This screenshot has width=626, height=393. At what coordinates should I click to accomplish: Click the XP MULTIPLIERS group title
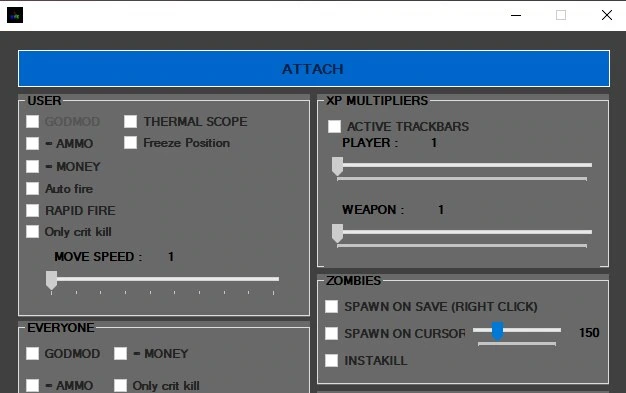pos(377,101)
